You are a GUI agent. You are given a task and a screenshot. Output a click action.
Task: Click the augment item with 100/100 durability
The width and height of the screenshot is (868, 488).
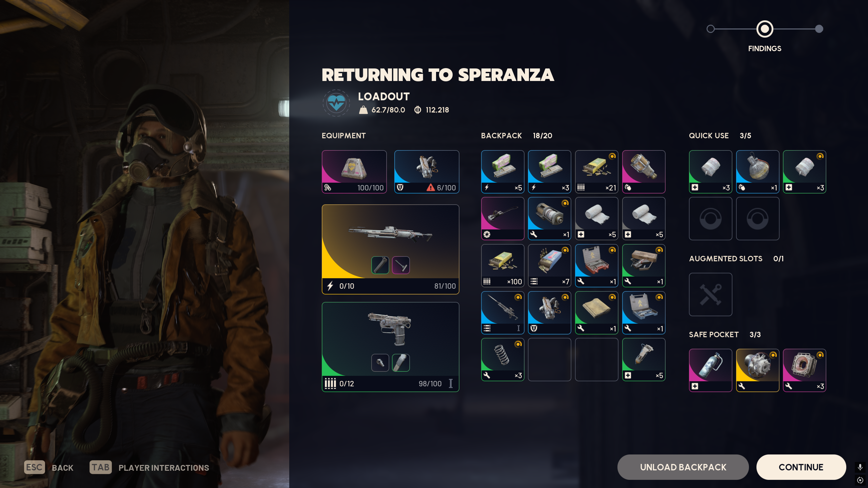[354, 172]
